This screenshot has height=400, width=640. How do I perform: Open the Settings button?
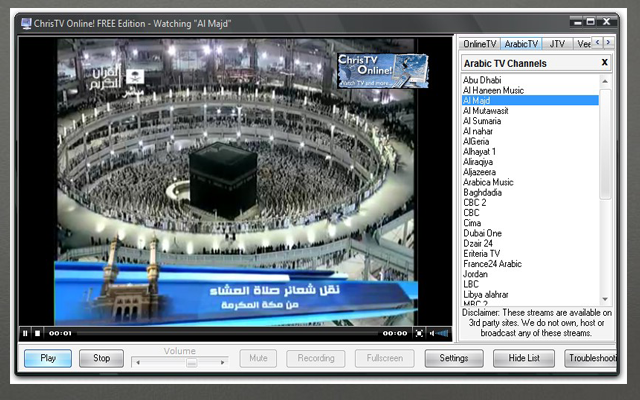pyautogui.click(x=454, y=358)
